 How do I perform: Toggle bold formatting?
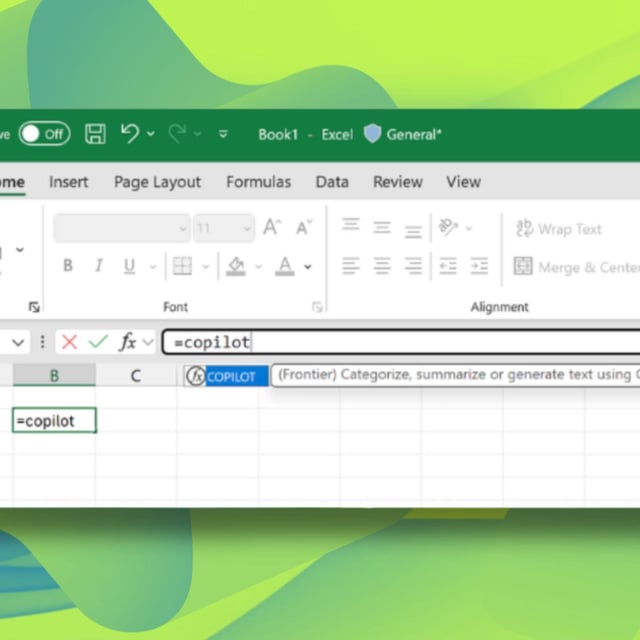click(x=68, y=266)
